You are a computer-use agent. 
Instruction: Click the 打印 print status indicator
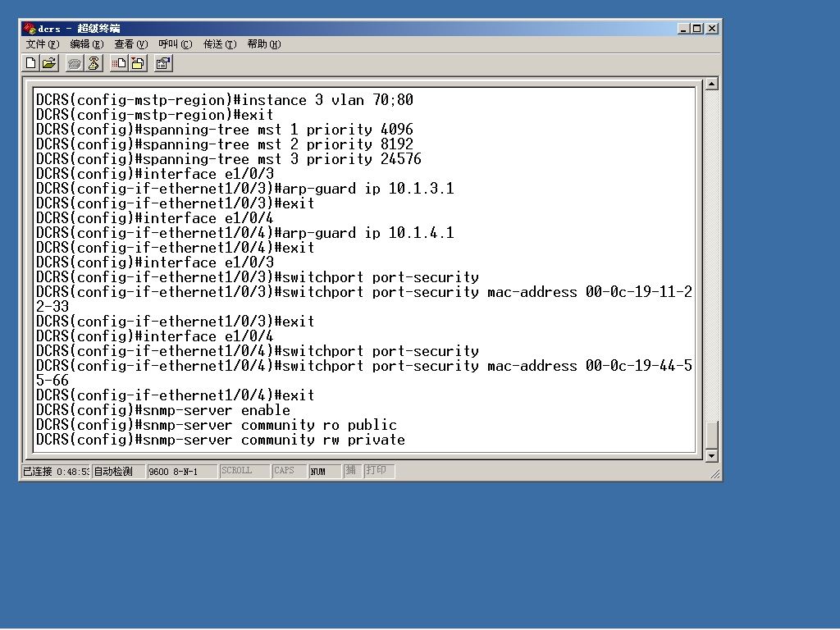pyautogui.click(x=379, y=471)
